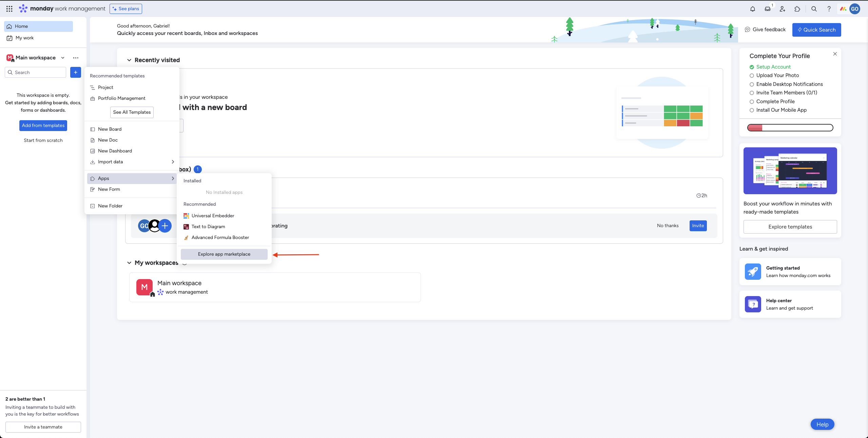This screenshot has height=438, width=868.
Task: Choose Portfolio Management template
Action: (132, 98)
